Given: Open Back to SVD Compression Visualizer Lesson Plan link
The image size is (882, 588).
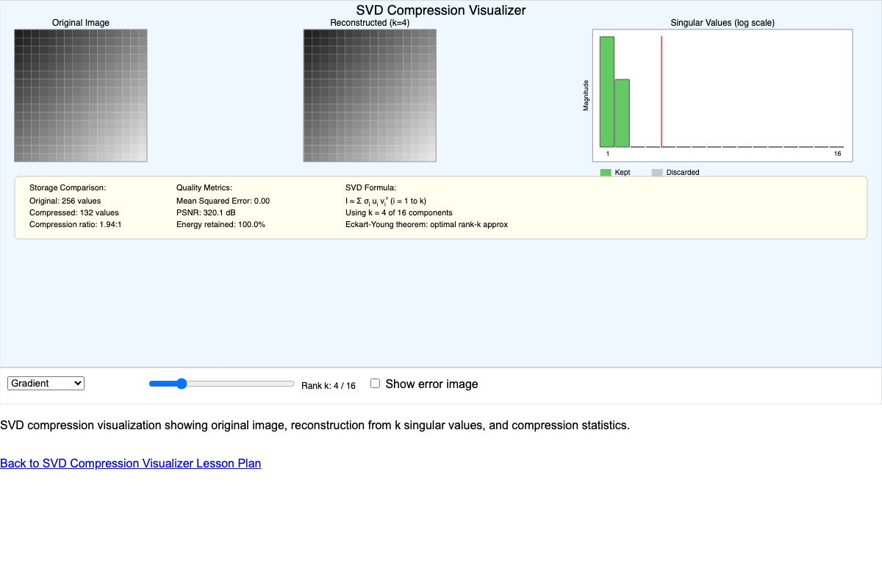Looking at the screenshot, I should coord(130,463).
